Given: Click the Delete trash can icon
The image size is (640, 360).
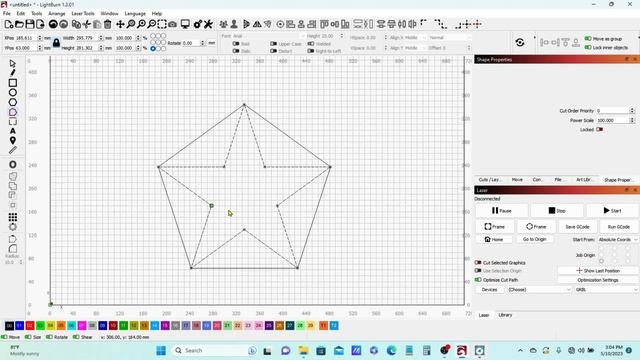Looking at the screenshot, I should (x=107, y=24).
